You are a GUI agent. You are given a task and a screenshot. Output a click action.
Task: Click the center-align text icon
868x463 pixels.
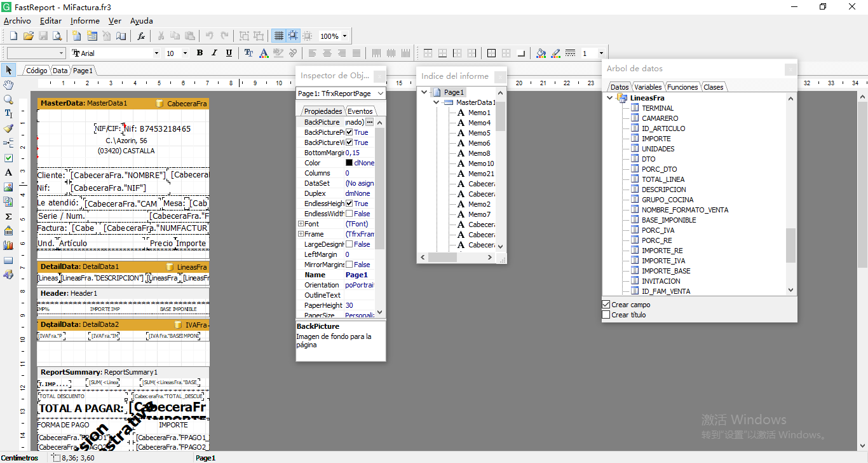coord(327,53)
